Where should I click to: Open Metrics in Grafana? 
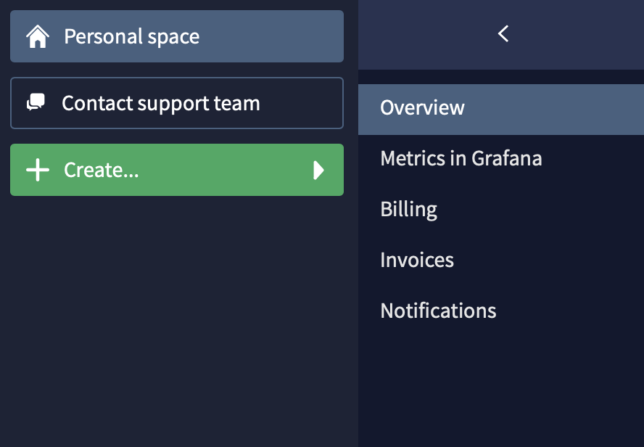click(x=460, y=158)
